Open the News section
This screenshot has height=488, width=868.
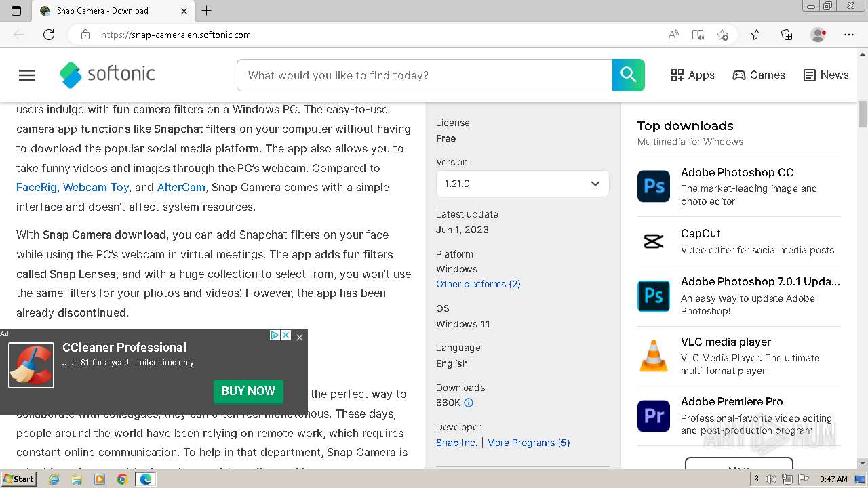click(826, 75)
